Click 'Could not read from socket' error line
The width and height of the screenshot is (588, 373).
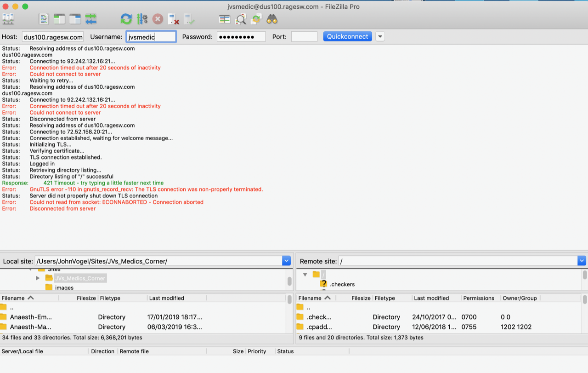pyautogui.click(x=116, y=202)
